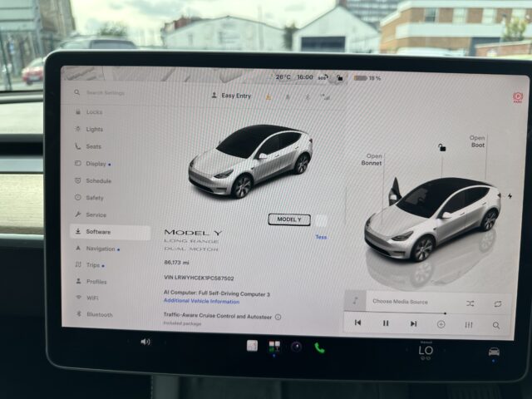
Task: Tap the 16:00 clock in status bar
Action: (305, 77)
